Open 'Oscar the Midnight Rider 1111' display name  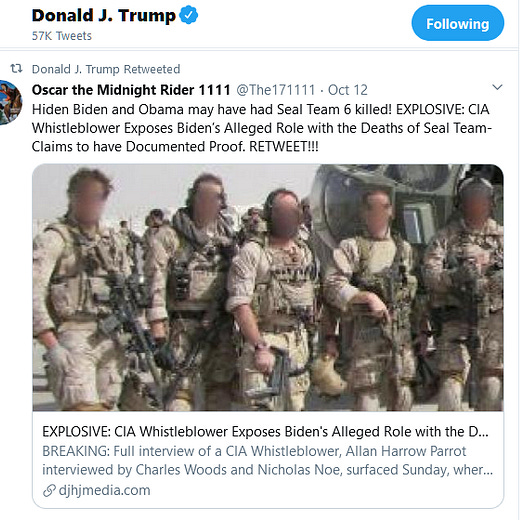(131, 90)
